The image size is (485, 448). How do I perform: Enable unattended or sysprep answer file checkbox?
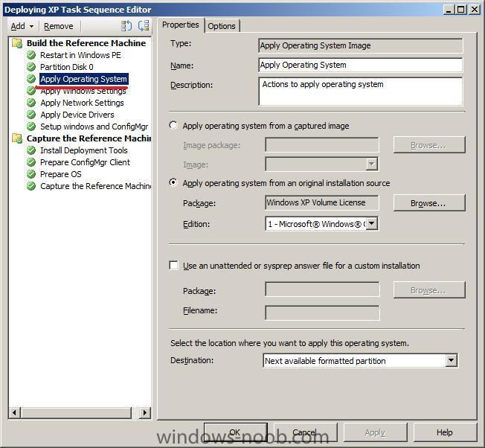(173, 265)
